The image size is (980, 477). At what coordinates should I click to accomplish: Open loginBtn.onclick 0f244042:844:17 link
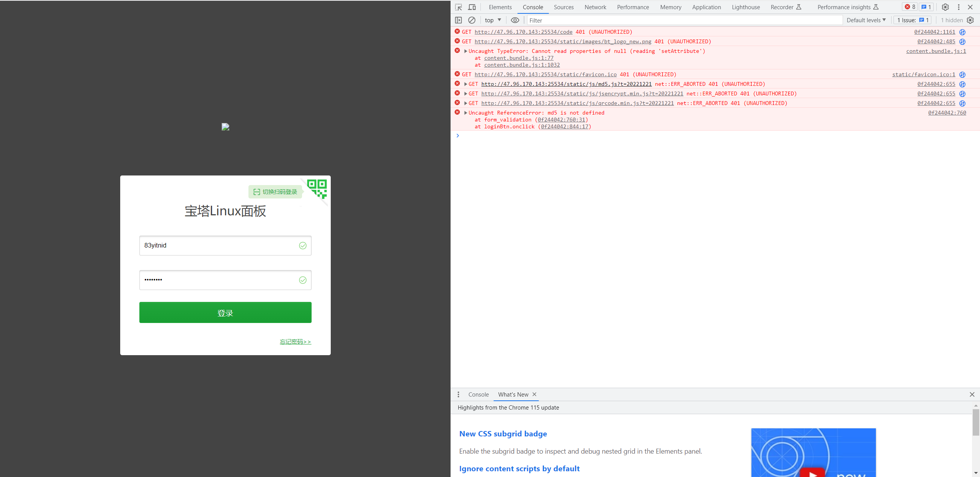565,126
